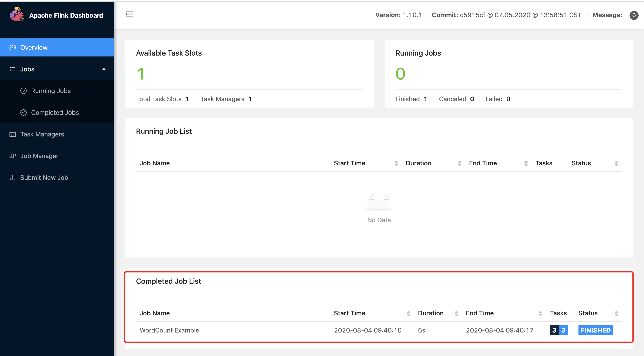
Task: Click the Job Manager build icon
Action: (12, 156)
